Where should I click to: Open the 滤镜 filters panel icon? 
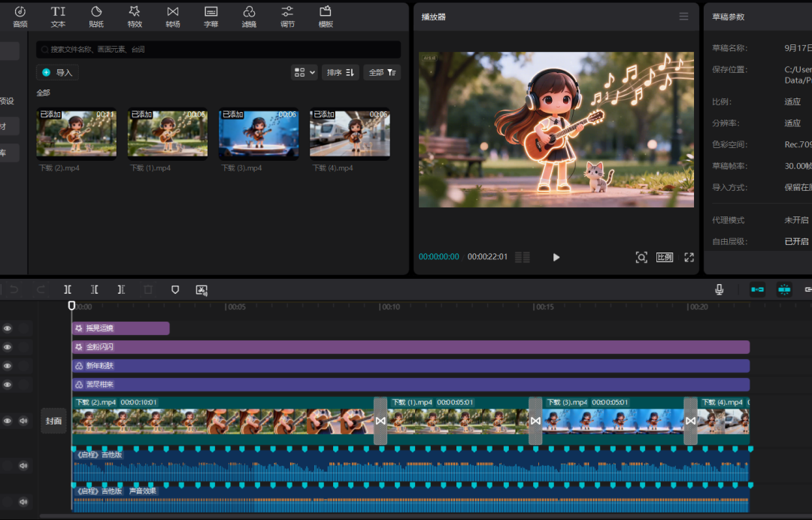pos(249,11)
